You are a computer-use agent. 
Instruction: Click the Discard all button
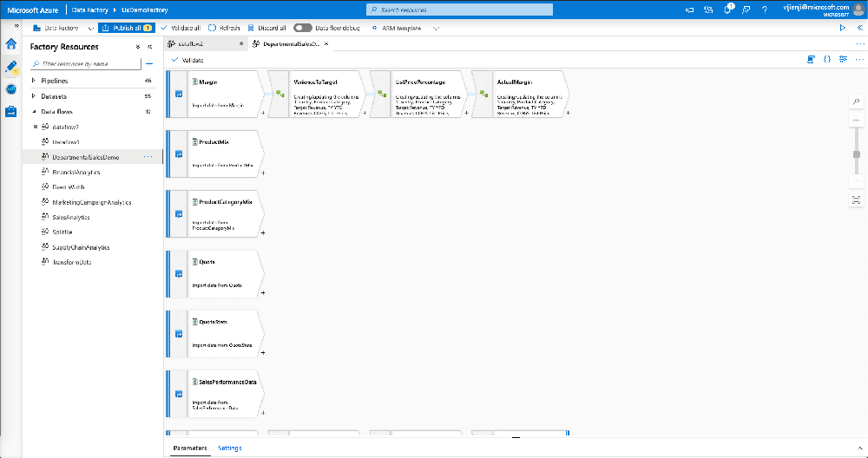(x=266, y=28)
